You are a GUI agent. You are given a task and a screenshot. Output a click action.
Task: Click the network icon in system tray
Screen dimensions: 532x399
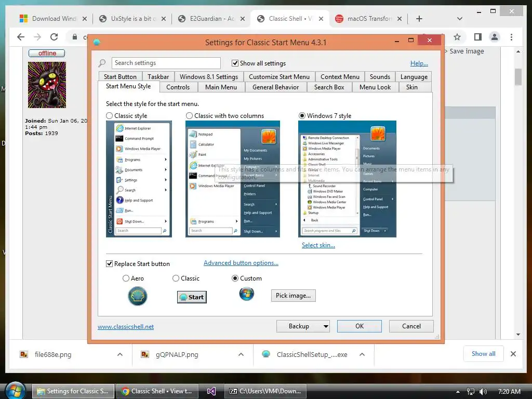[471, 392]
